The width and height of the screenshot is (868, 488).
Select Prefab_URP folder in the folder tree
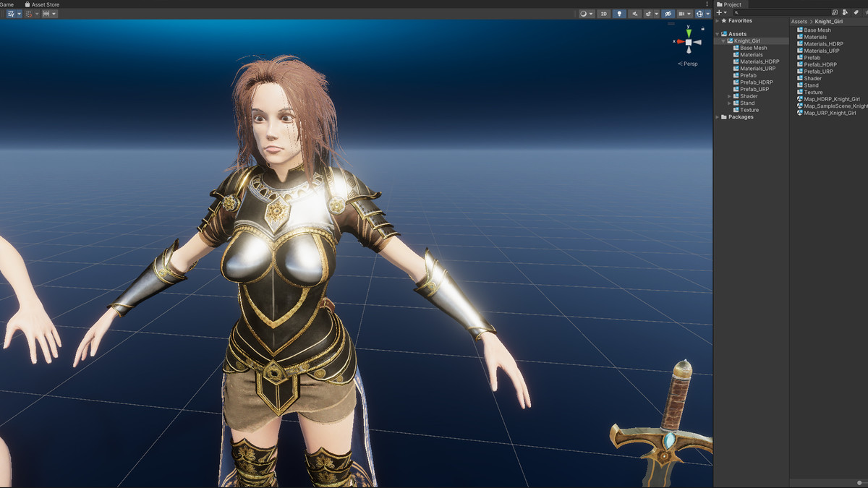754,89
